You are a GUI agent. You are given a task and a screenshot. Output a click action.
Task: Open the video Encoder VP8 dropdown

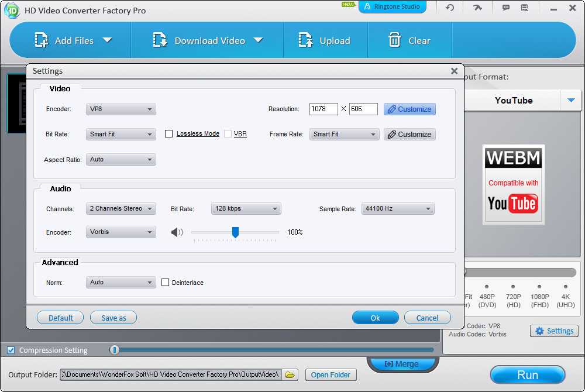(121, 109)
